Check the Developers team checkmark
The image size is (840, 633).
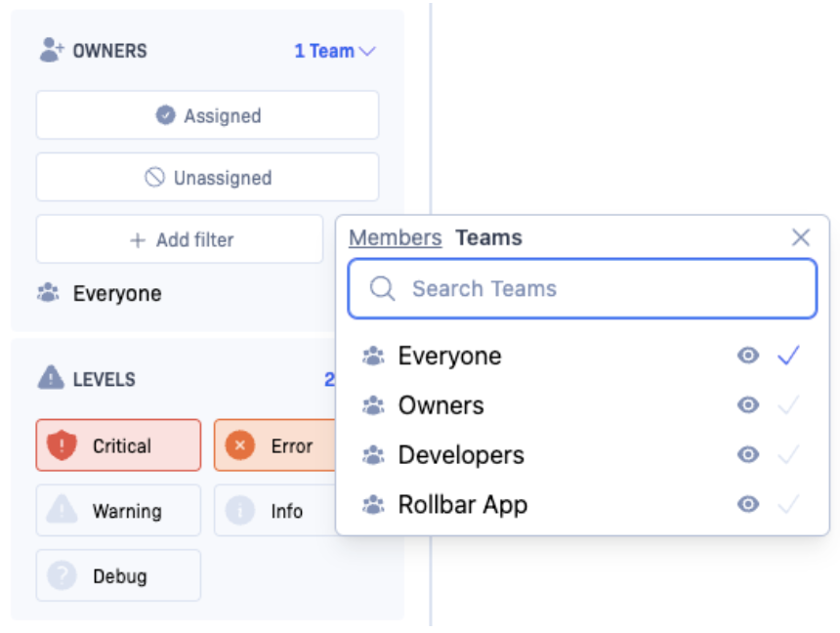pos(788,455)
